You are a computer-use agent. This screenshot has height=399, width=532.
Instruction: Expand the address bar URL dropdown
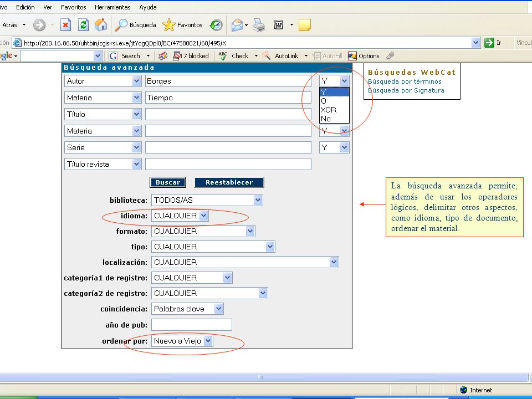pyautogui.click(x=475, y=43)
